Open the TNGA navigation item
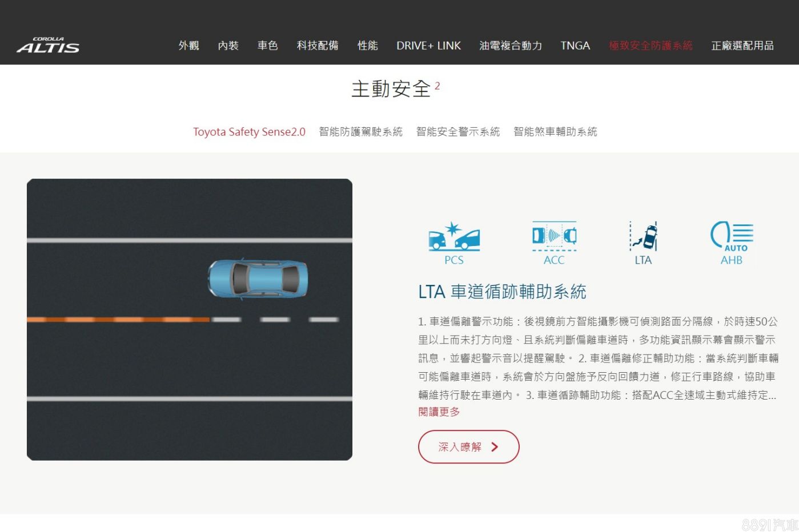 coord(575,46)
